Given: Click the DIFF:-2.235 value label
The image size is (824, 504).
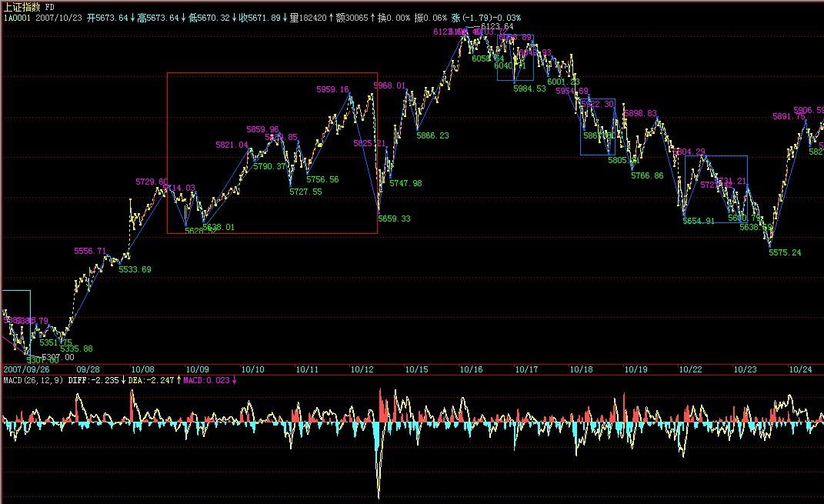Looking at the screenshot, I should tap(93, 379).
